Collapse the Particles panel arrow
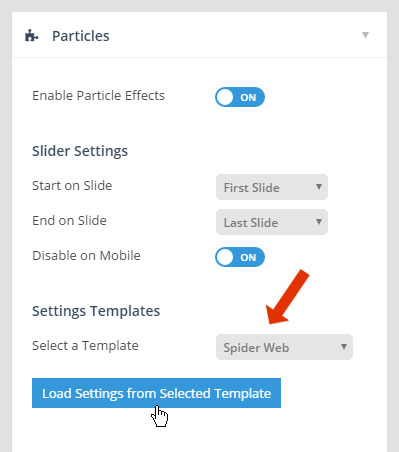The width and height of the screenshot is (399, 452). pos(365,35)
